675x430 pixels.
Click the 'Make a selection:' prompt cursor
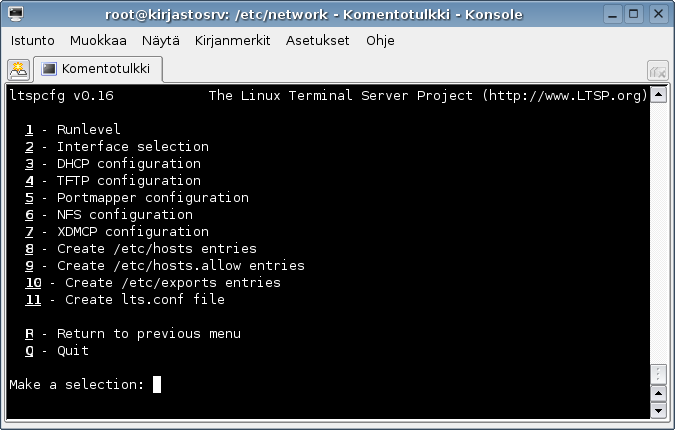click(x=157, y=384)
